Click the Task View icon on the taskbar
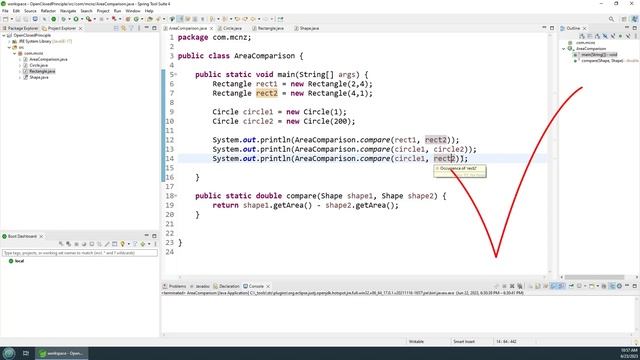Screen dimensions: 640x360 pyautogui.click(x=26, y=353)
